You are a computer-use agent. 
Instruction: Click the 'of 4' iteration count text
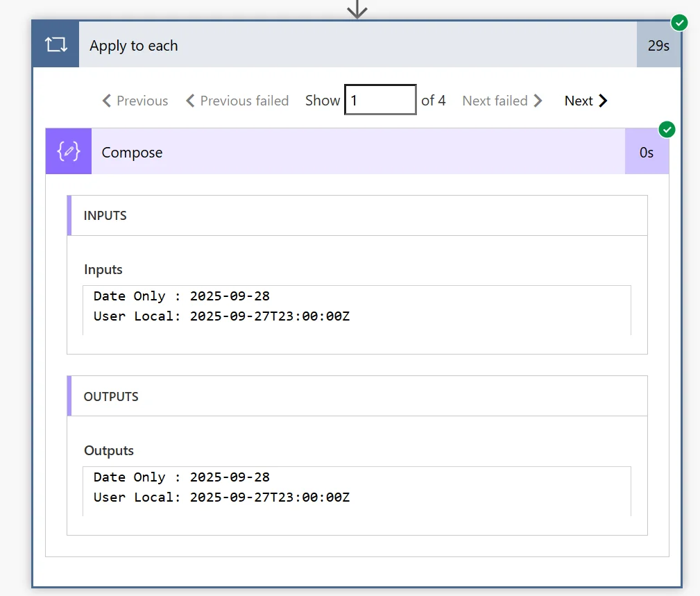pyautogui.click(x=433, y=101)
